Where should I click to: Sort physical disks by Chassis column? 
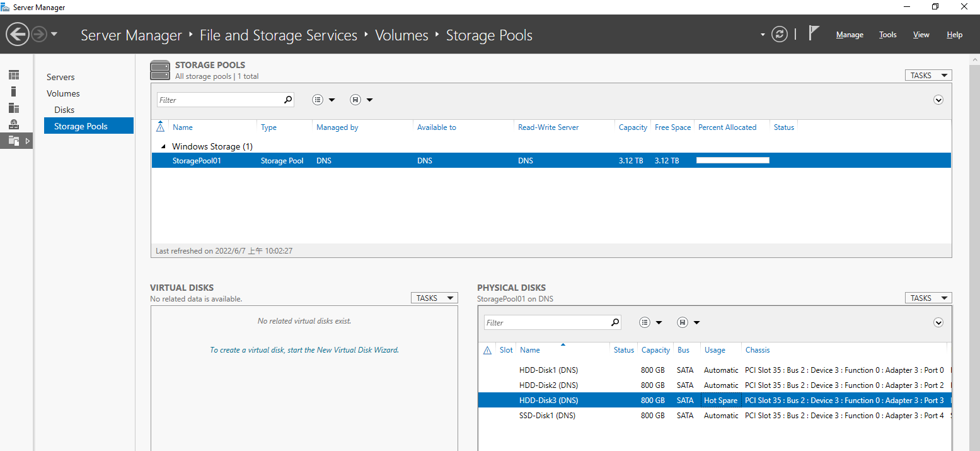pos(758,350)
